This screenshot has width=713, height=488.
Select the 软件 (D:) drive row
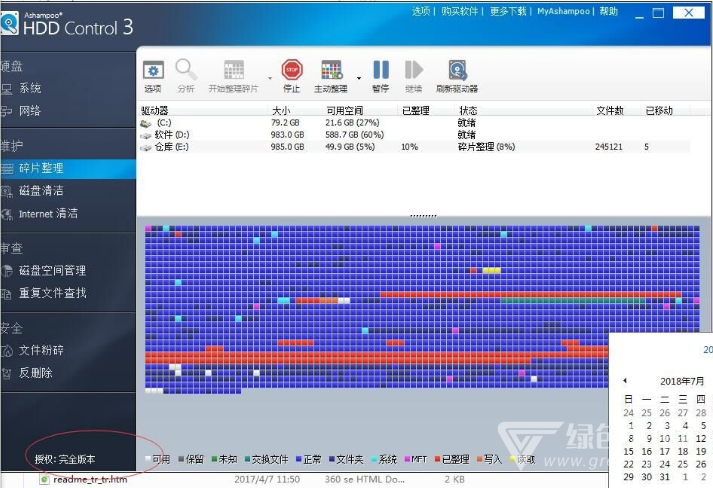pos(415,135)
